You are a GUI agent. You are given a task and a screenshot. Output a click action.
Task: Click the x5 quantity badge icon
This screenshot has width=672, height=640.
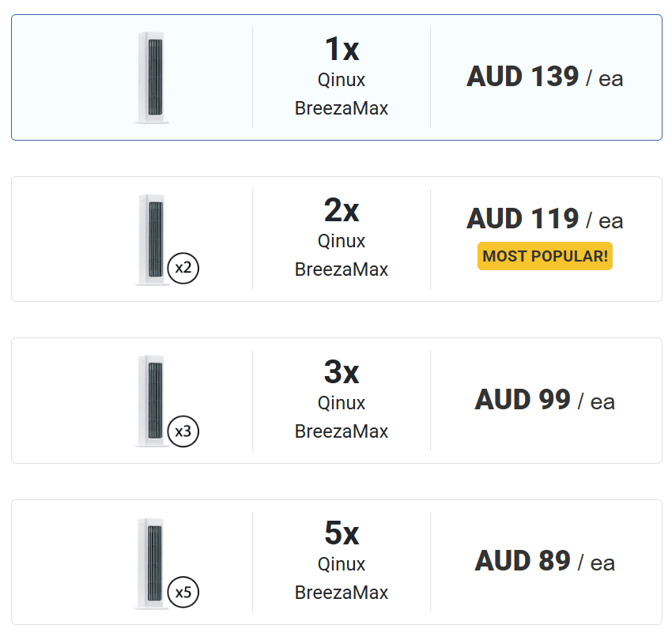coord(183,593)
